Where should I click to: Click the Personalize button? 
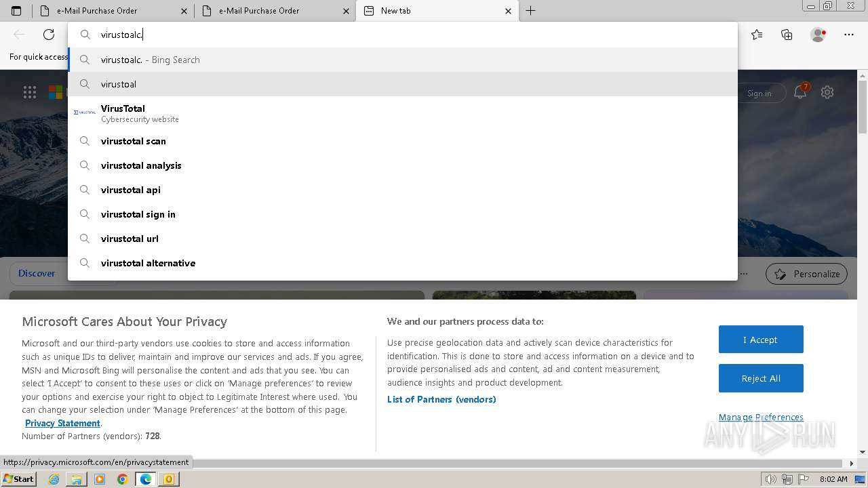coord(806,274)
